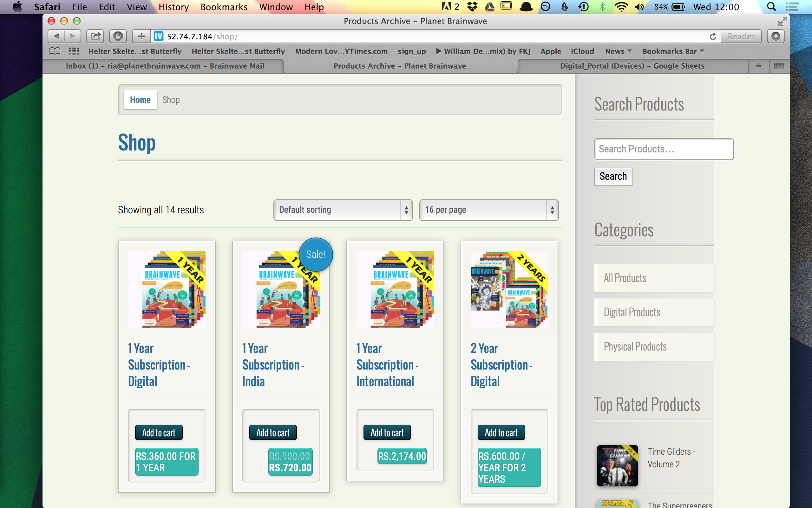Viewport: 812px width, 508px height.
Task: Open the All Products category
Action: (x=654, y=278)
